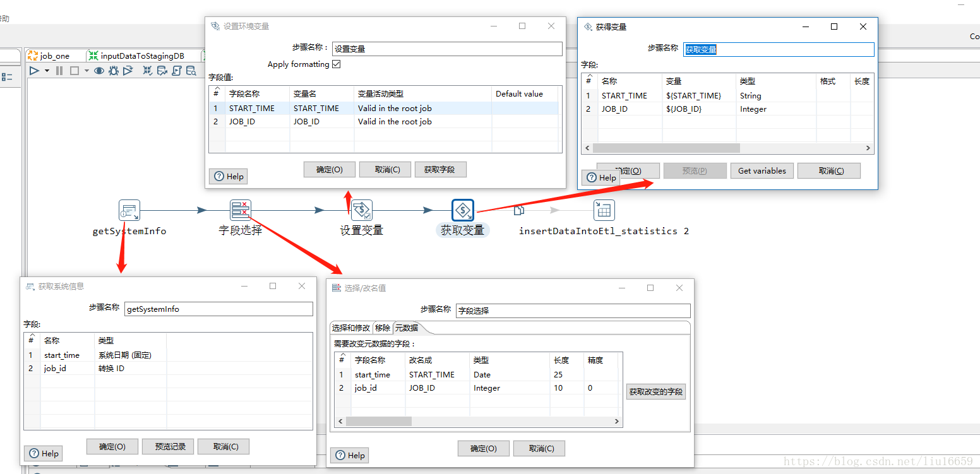Pause the running transformation
980x474 pixels.
tap(59, 71)
